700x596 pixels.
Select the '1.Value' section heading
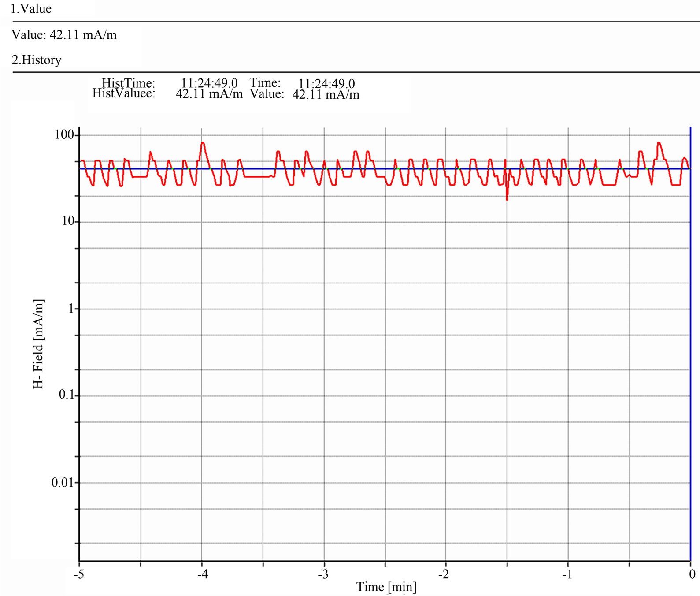tap(31, 9)
